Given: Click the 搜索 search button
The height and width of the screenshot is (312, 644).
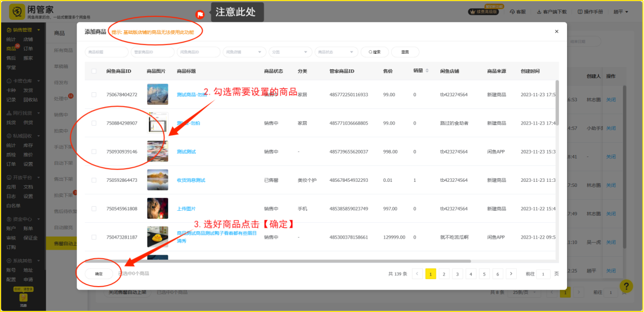Looking at the screenshot, I should click(x=374, y=52).
